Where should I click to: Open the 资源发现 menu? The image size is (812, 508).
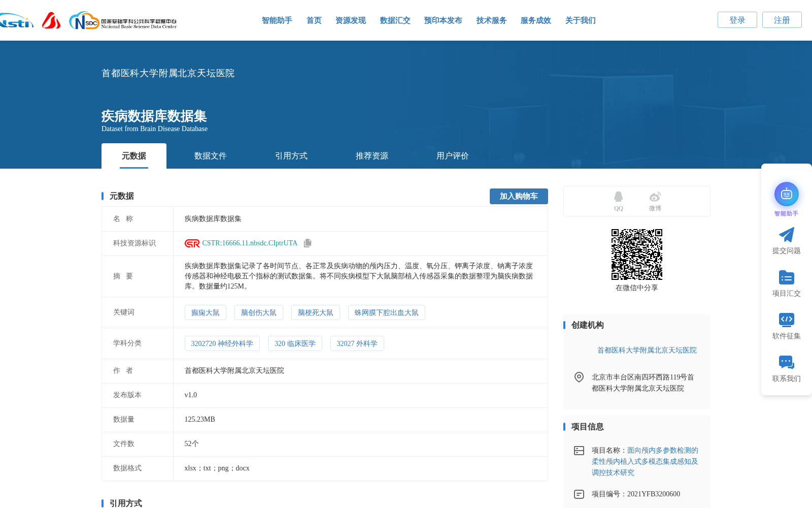350,20
